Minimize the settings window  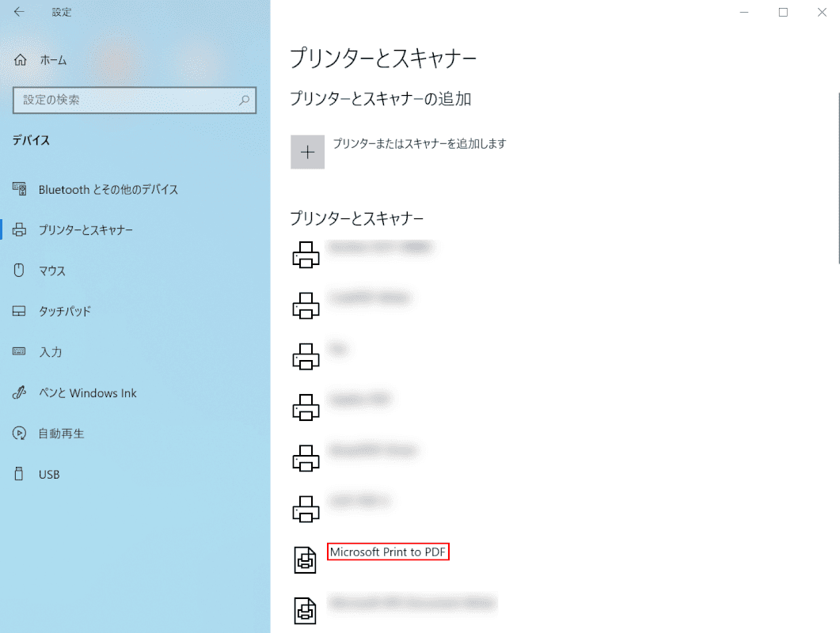pyautogui.click(x=744, y=12)
